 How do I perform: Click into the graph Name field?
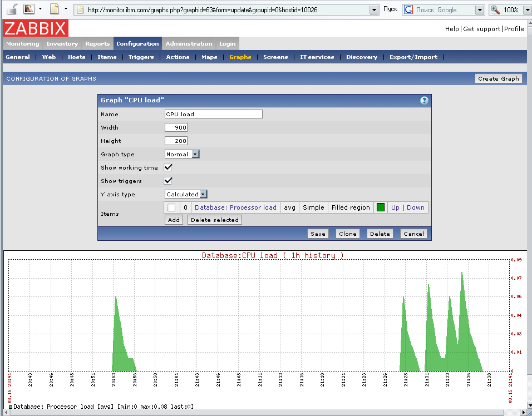[213, 114]
